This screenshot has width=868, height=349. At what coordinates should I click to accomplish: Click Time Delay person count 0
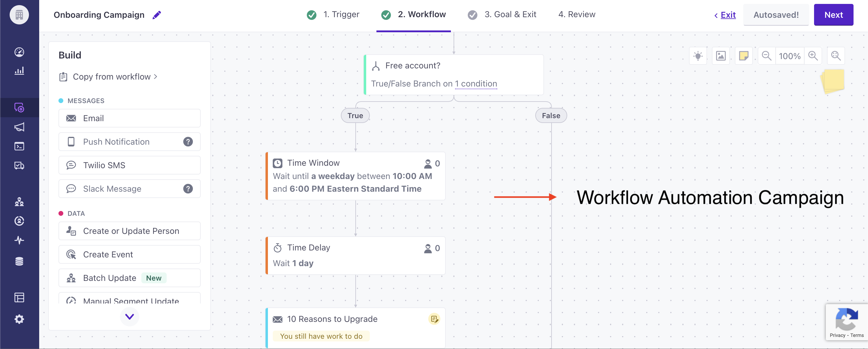432,248
